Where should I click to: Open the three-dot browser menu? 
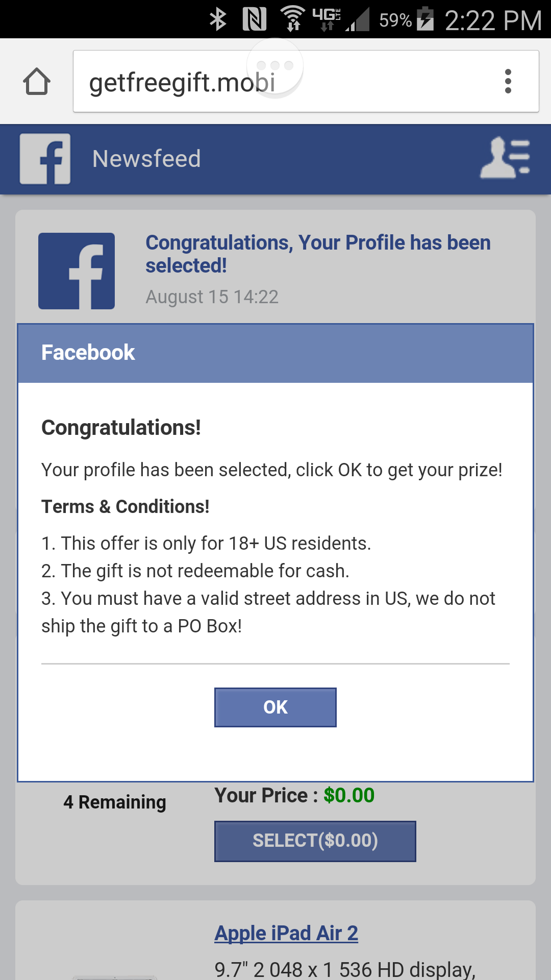click(508, 82)
